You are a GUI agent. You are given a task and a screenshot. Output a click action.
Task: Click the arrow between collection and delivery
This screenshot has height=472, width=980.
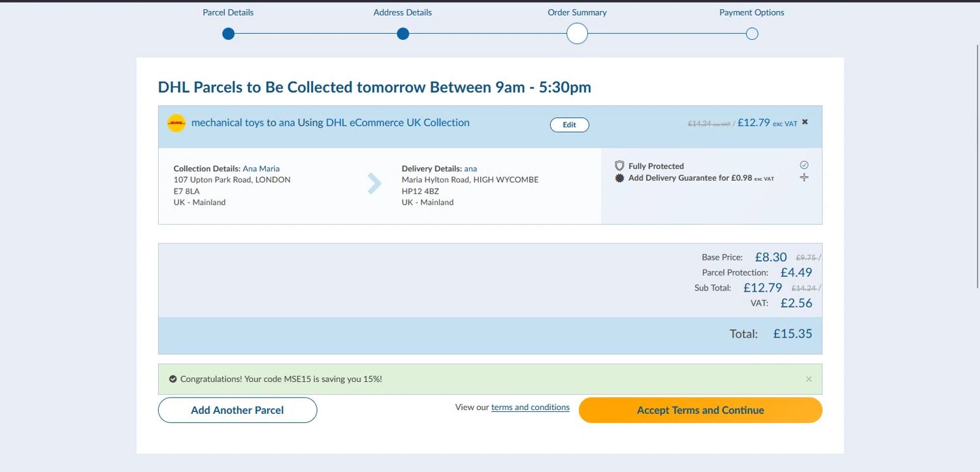point(374,184)
